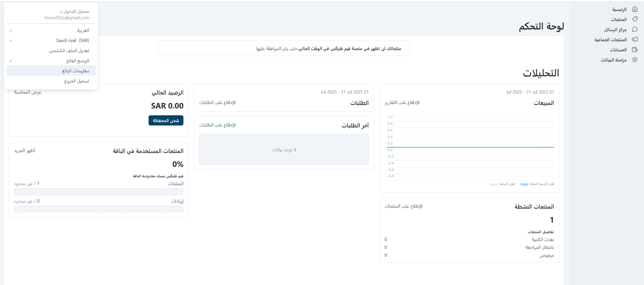Viewport: 644px width, 285px height.
Task: Click the megaphone group products icon
Action: click(634, 39)
